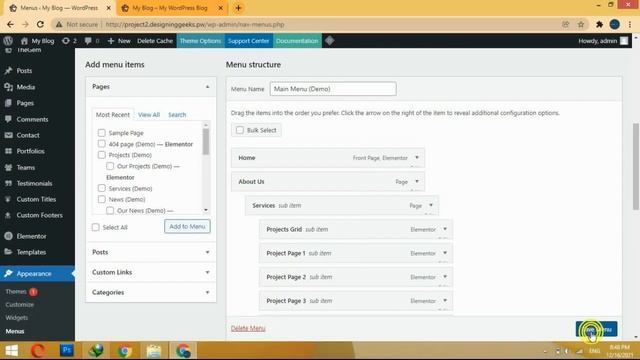Viewport: 640px width, 360px height.
Task: Check the 404 page (Demo) checkbox
Action: tap(102, 144)
